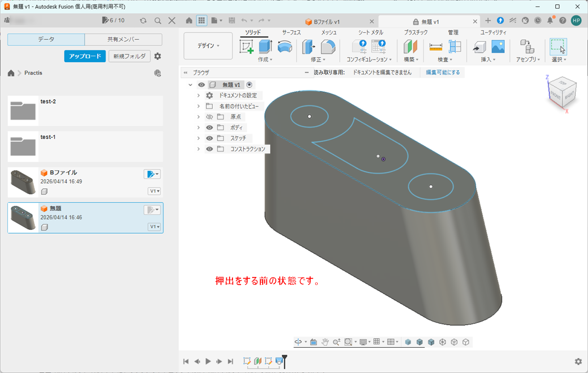Open the Help question mark icon
This screenshot has width=588, height=373.
(562, 21)
